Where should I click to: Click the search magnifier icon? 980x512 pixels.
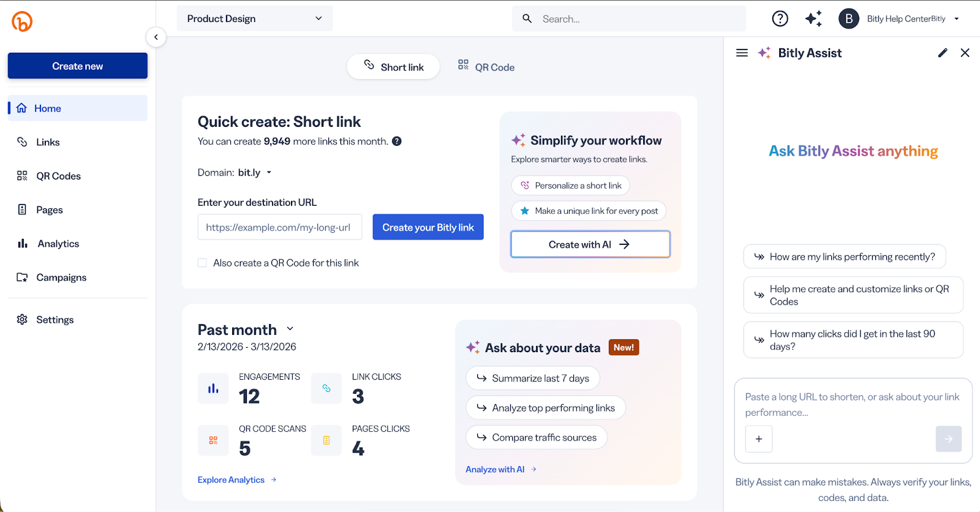(x=527, y=19)
